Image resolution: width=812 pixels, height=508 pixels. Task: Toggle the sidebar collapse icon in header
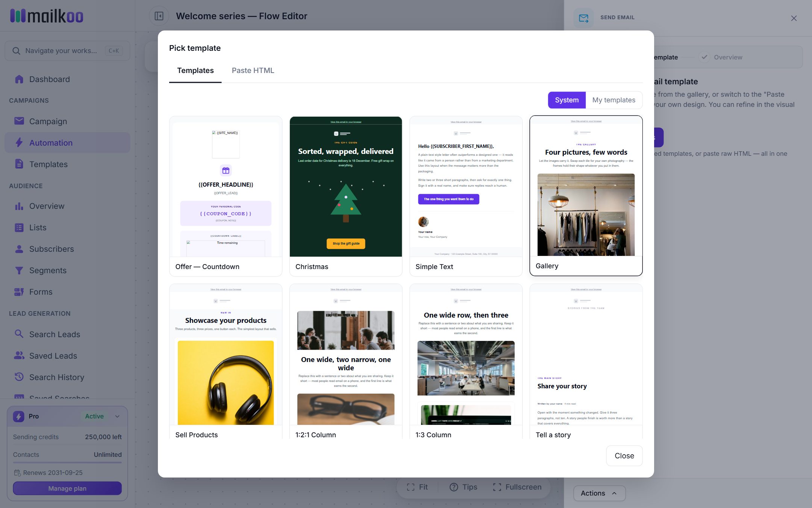159,16
